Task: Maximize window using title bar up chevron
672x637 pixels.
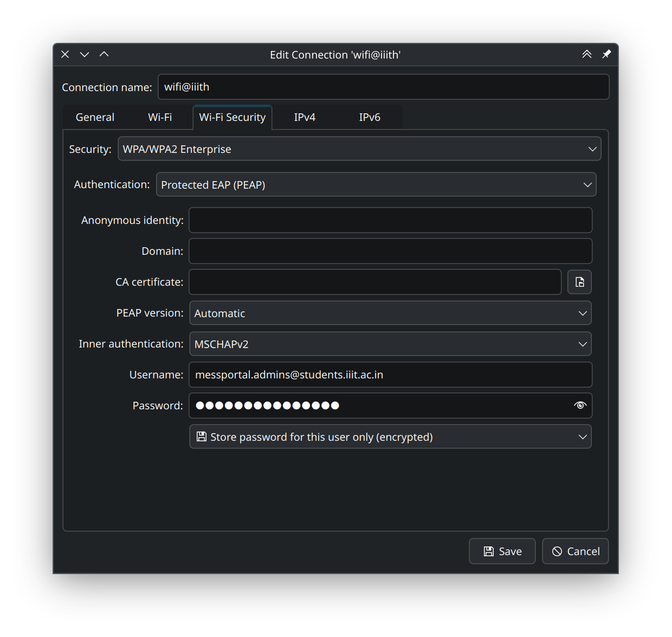Action: pos(104,54)
